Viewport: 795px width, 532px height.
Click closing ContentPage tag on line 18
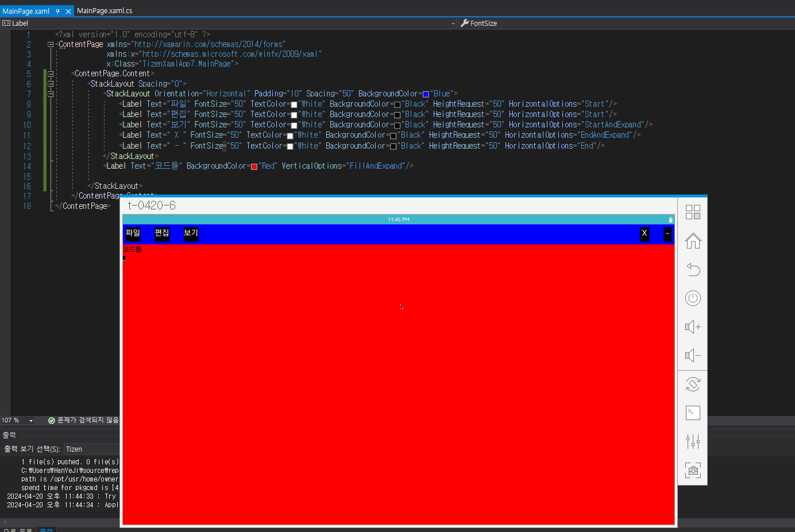tap(83, 206)
